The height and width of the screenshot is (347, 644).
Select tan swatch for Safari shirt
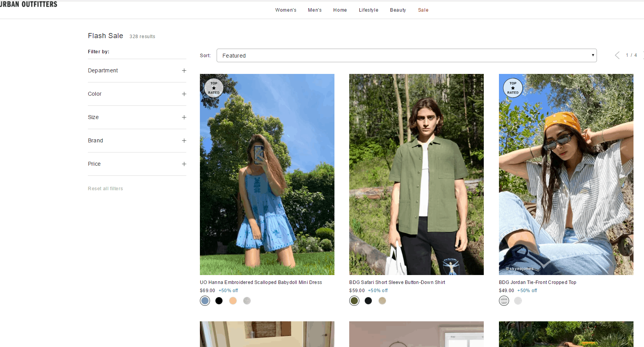[x=382, y=301]
